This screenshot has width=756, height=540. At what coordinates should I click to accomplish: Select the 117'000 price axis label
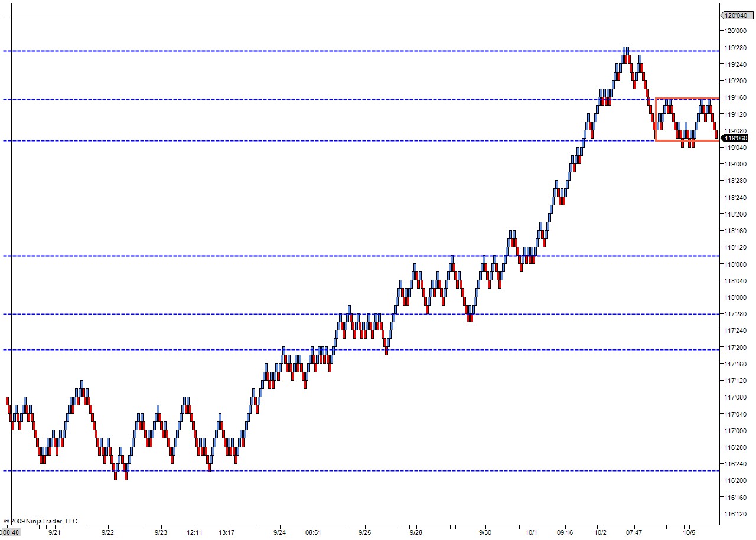coord(737,431)
